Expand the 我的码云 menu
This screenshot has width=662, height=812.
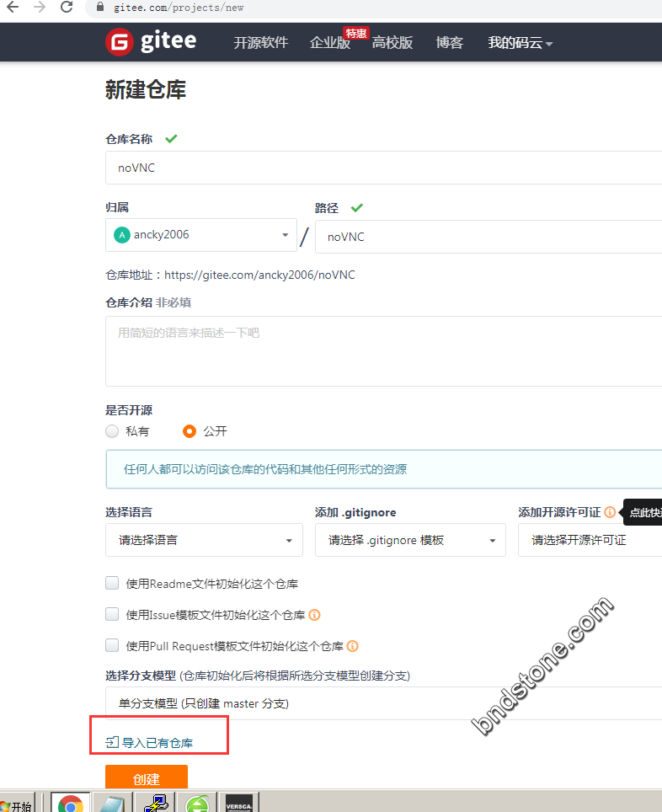coord(520,42)
